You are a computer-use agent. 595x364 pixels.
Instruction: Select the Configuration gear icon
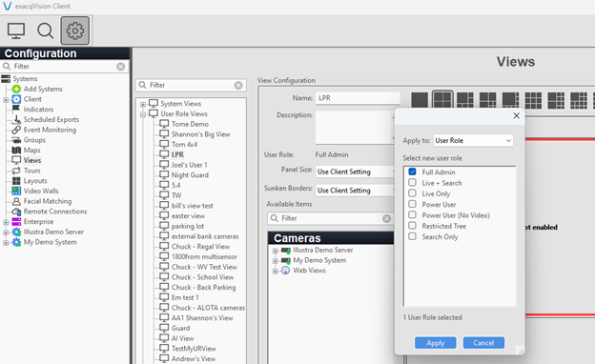point(75,30)
